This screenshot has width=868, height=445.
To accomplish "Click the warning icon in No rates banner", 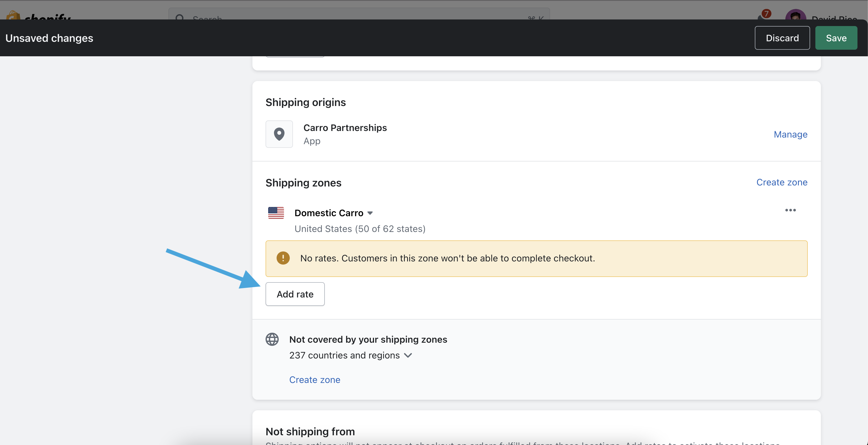I will click(x=283, y=258).
